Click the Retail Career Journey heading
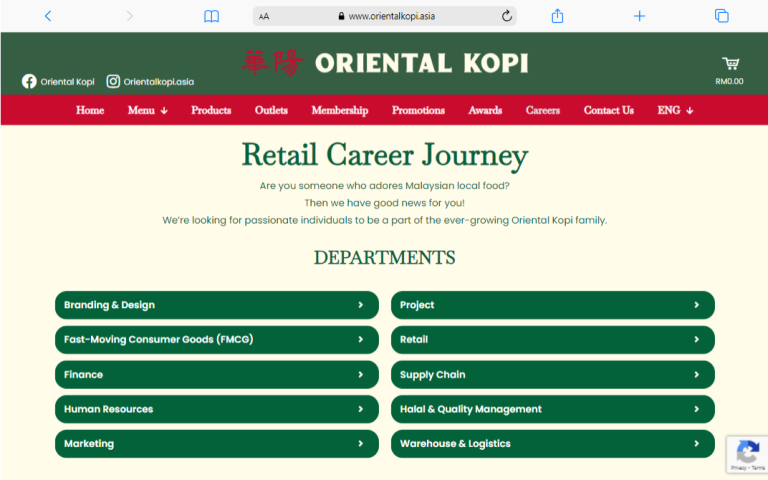 [385, 156]
